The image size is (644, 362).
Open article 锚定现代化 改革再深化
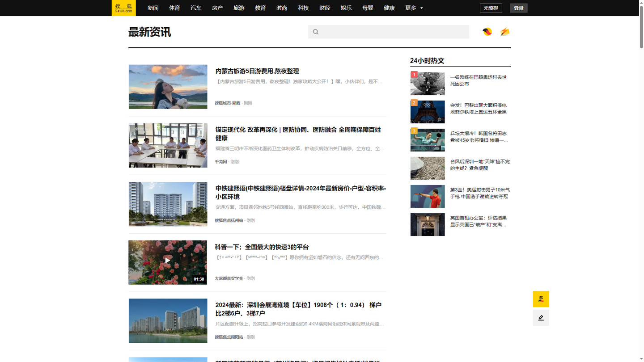(x=298, y=134)
